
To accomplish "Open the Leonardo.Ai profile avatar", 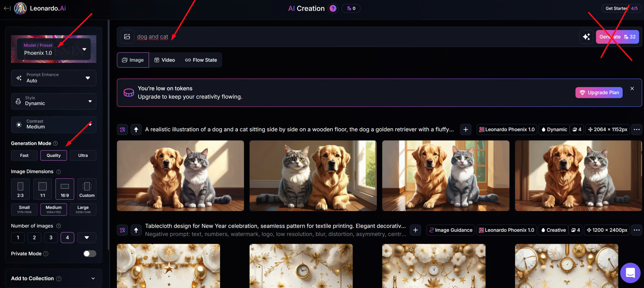I will 20,8.
